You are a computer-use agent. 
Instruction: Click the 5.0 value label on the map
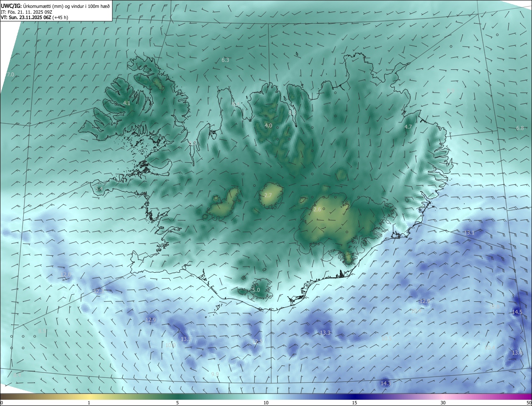pos(256,290)
